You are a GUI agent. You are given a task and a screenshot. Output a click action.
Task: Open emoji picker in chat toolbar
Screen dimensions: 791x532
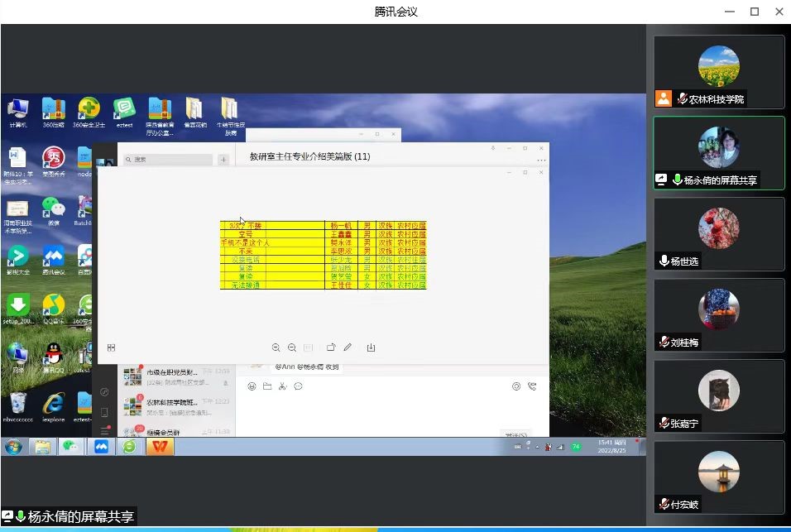pyautogui.click(x=252, y=386)
